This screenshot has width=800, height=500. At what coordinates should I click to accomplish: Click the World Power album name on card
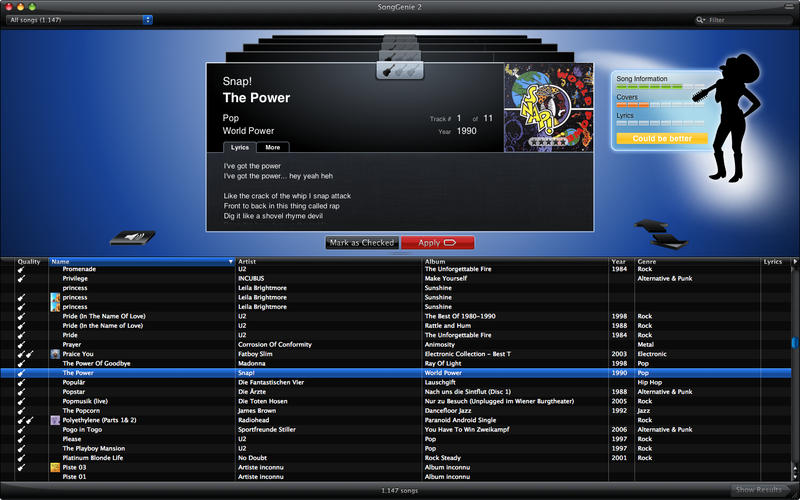(x=248, y=131)
